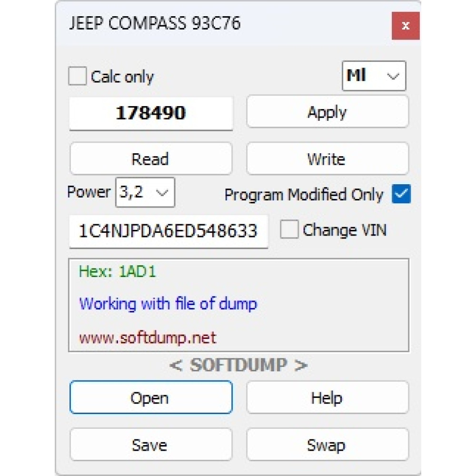Click the JEEP COMPASS 93C76 title
This screenshot has height=476, width=476.
(x=155, y=23)
